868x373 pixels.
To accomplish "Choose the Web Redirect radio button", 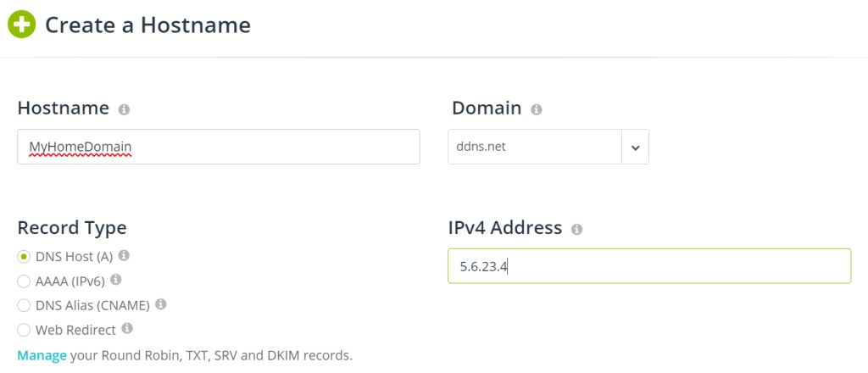I will coord(24,329).
